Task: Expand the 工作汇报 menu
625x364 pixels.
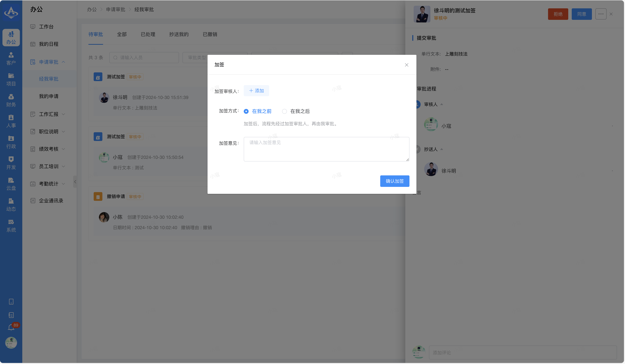Action: (x=49, y=114)
